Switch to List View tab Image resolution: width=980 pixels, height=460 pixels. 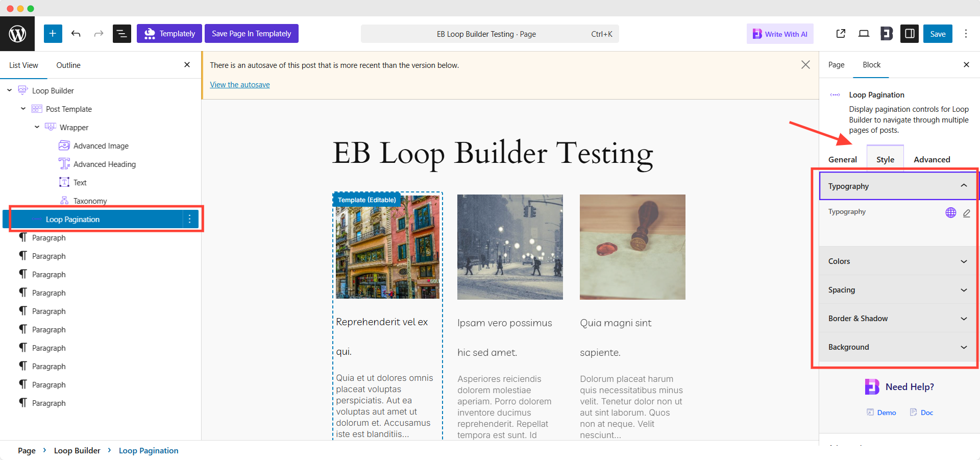(x=23, y=65)
